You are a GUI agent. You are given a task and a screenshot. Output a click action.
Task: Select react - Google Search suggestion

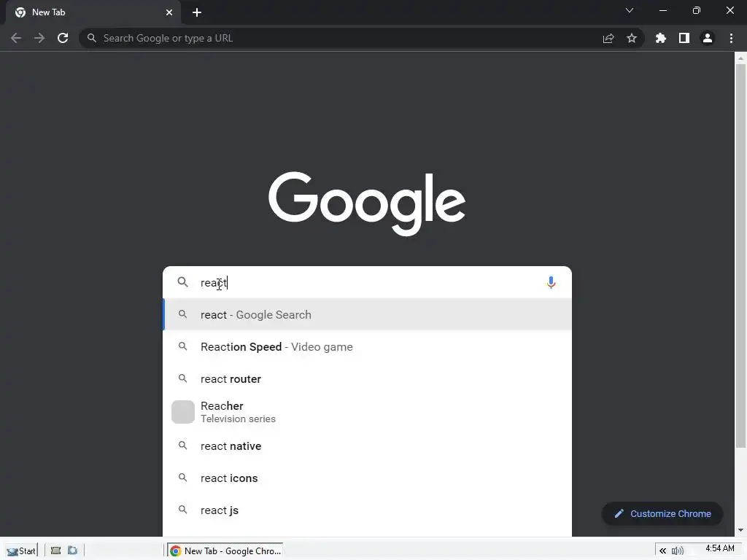368,314
